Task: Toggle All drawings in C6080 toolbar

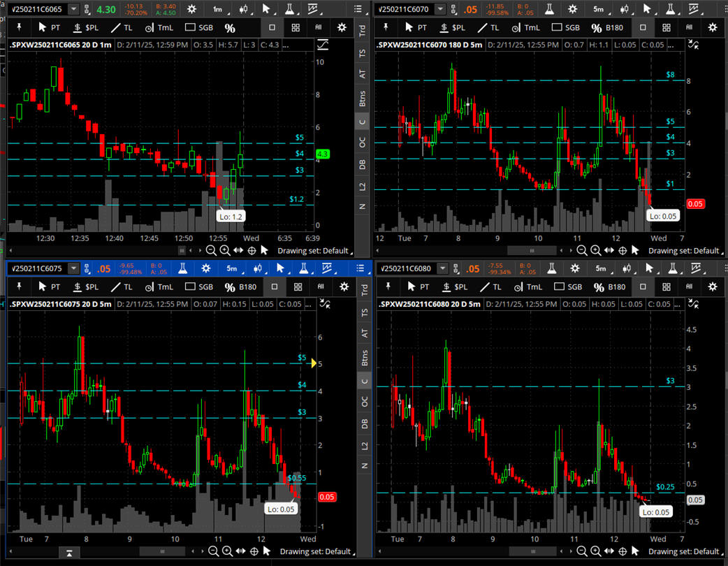Action: click(x=690, y=287)
